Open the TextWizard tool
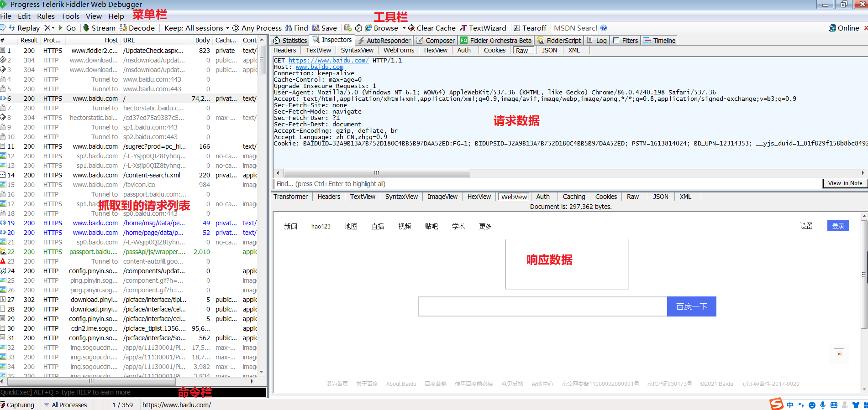The image size is (868, 410). (x=483, y=28)
